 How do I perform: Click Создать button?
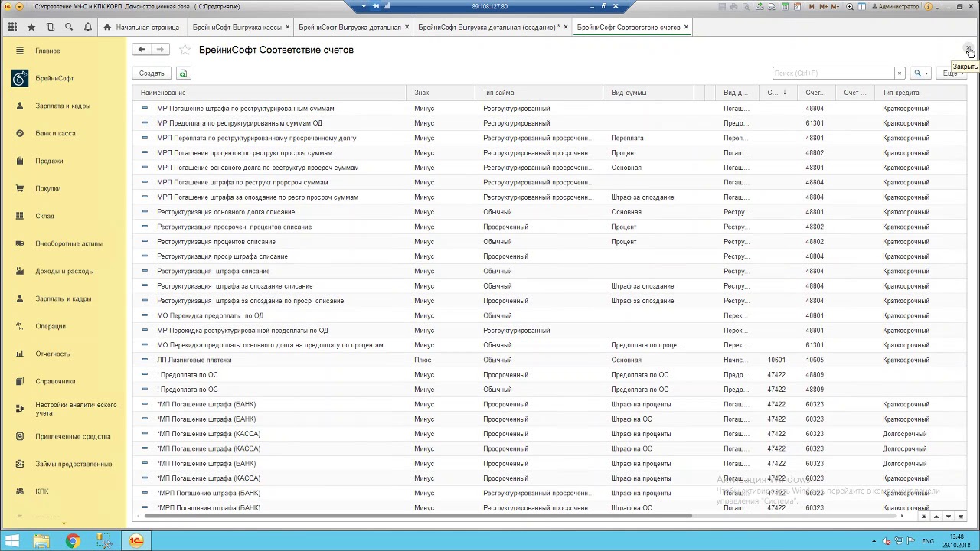152,73
